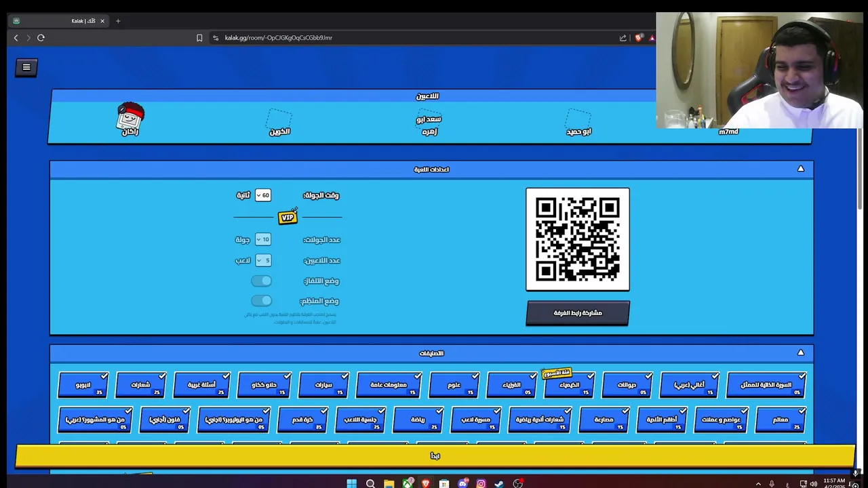
Task: Collapse the التصنيفات categories panel
Action: [x=801, y=352]
